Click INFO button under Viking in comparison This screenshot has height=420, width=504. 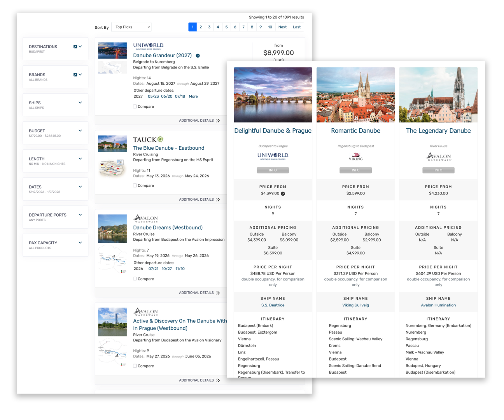(355, 170)
